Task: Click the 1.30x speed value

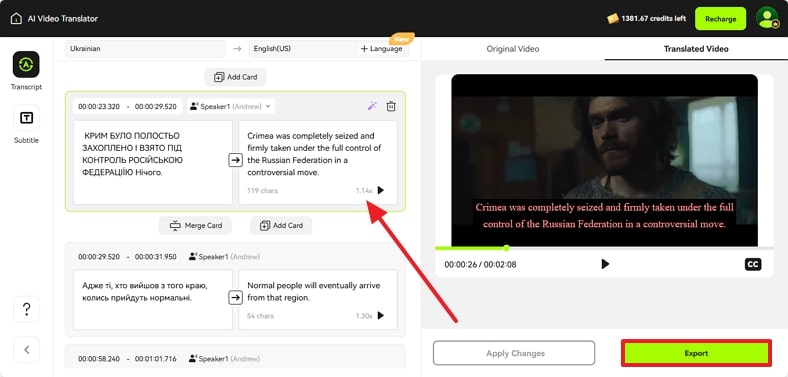Action: point(364,316)
